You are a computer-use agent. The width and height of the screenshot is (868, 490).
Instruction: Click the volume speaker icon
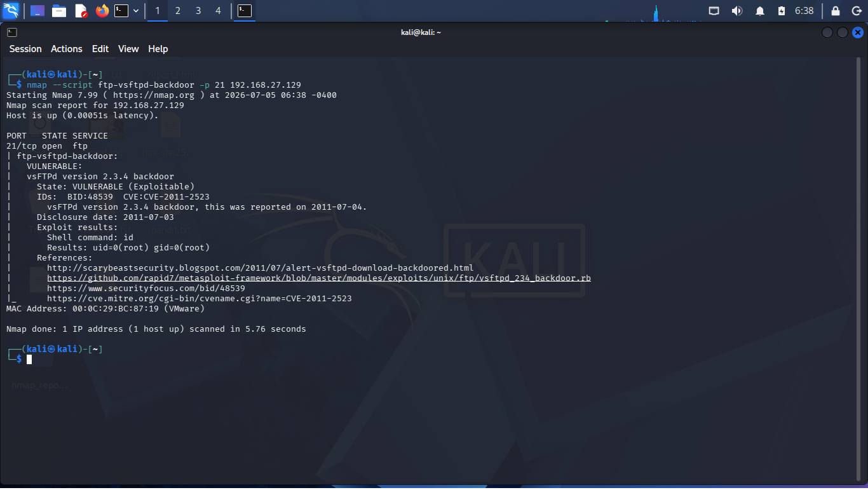click(x=737, y=11)
